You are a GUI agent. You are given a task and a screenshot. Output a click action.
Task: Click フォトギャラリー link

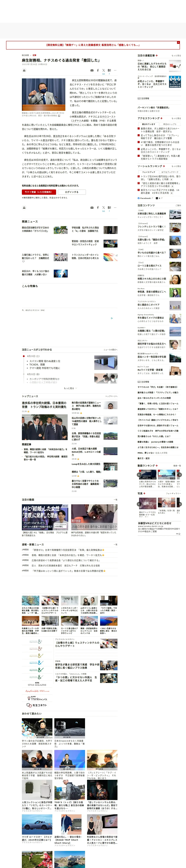click(x=174, y=494)
